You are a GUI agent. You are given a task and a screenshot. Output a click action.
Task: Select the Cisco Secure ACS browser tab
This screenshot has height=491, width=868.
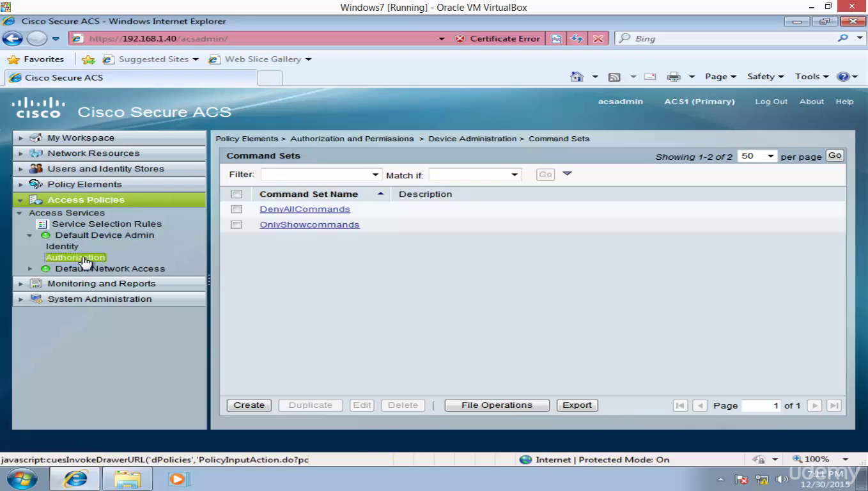[x=130, y=77]
